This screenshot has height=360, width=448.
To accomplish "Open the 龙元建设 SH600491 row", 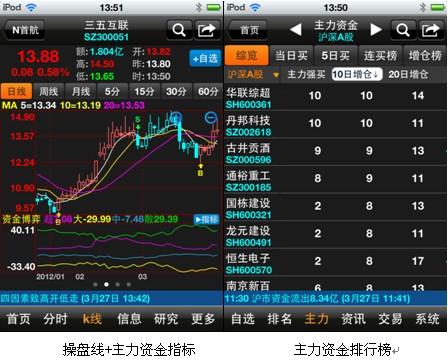I will point(336,236).
